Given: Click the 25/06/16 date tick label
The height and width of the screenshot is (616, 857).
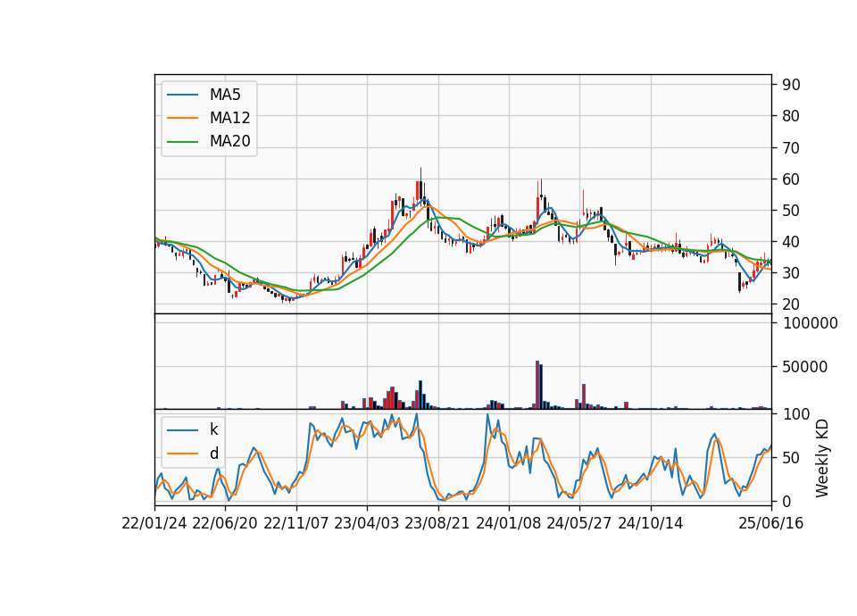Looking at the screenshot, I should (771, 523).
